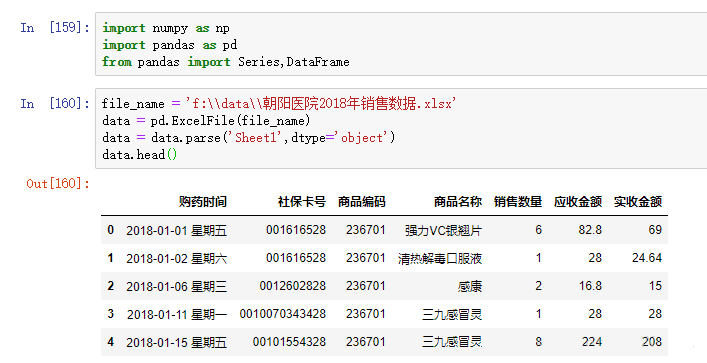Viewport: 707px width, 363px height.
Task: Click the 'from pandas import Series,DataFrame' line
Action: [x=225, y=62]
